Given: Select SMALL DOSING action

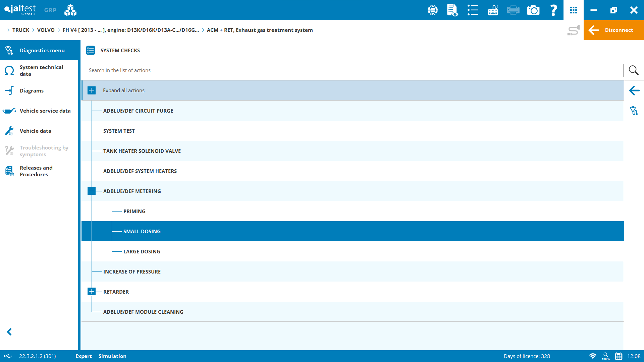Looking at the screenshot, I should pos(353,231).
